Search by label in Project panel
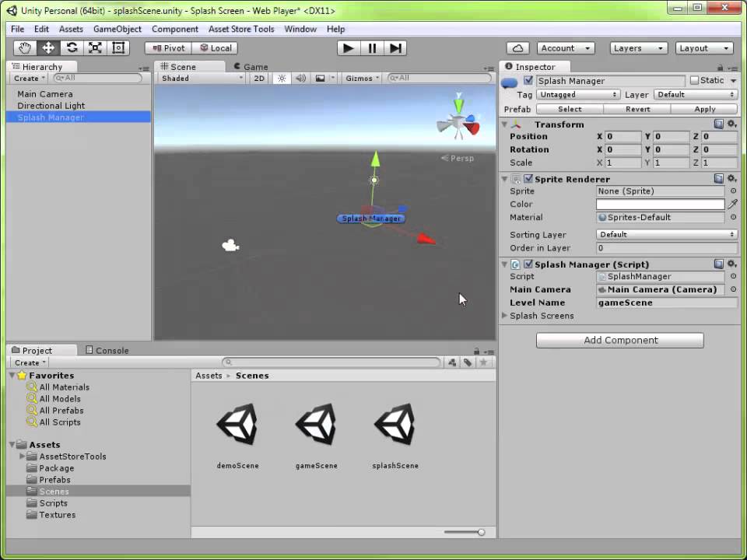Screen dimensions: 747x560 tap(468, 362)
